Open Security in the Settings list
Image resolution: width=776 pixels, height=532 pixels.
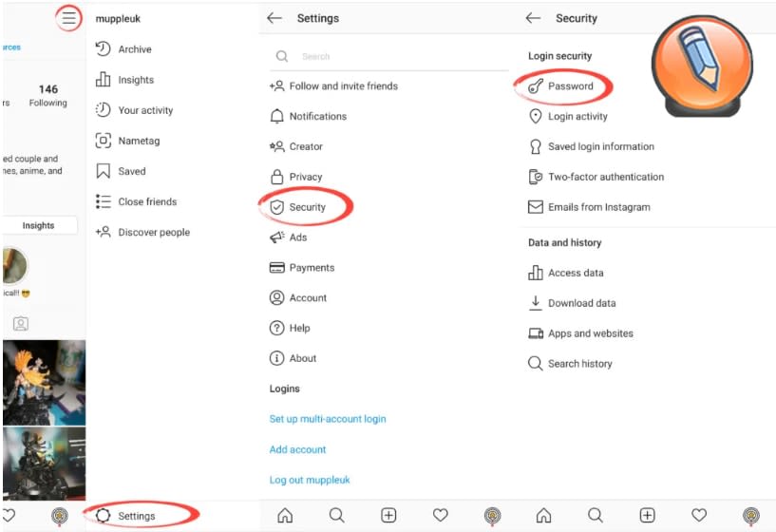297,207
